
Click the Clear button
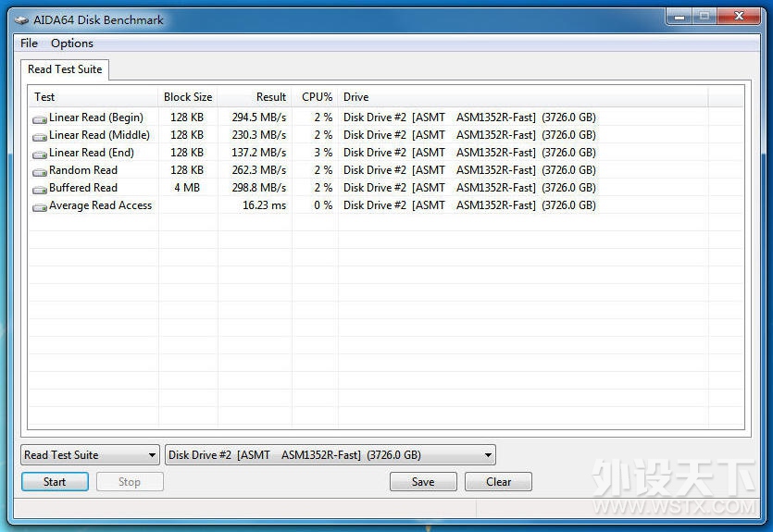click(498, 482)
